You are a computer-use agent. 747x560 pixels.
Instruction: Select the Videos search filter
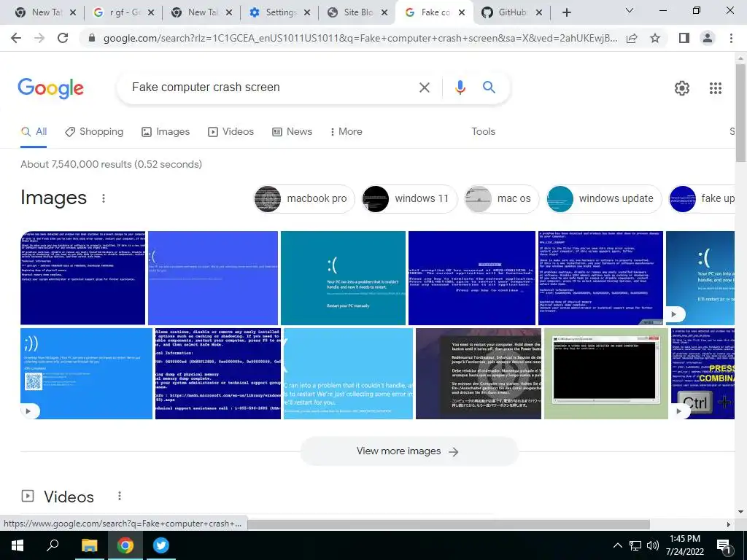[231, 132]
